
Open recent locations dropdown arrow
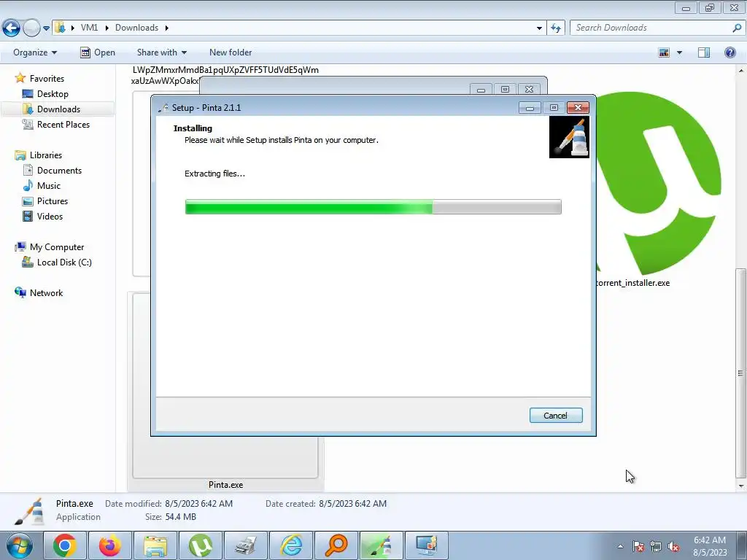[46, 28]
